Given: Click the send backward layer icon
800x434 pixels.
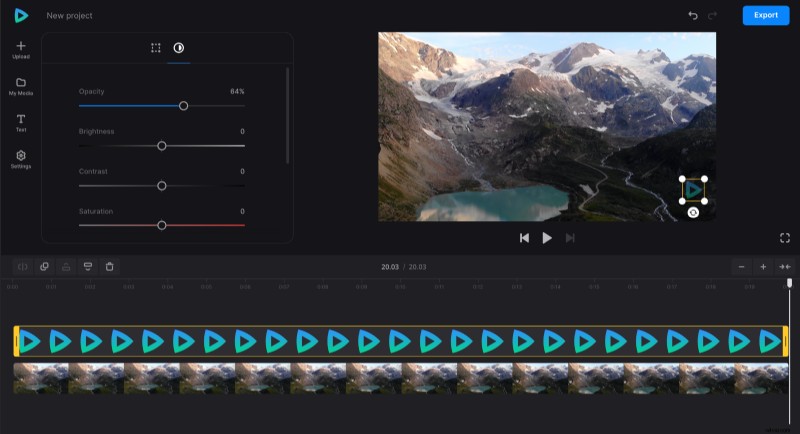Looking at the screenshot, I should coord(88,267).
